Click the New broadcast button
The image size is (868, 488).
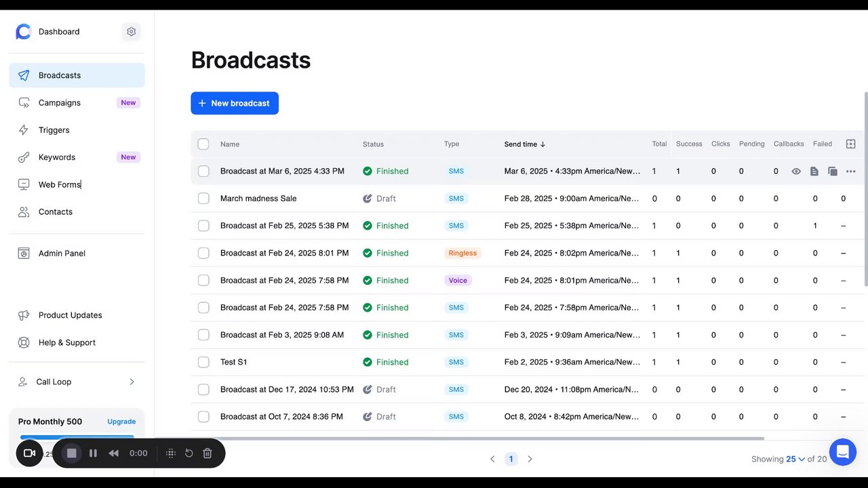(x=235, y=103)
